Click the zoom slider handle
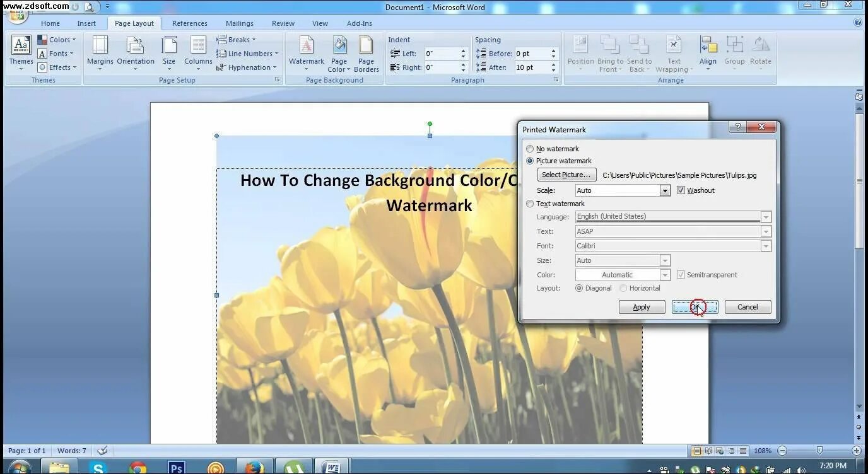The width and height of the screenshot is (868, 474). pyautogui.click(x=819, y=451)
